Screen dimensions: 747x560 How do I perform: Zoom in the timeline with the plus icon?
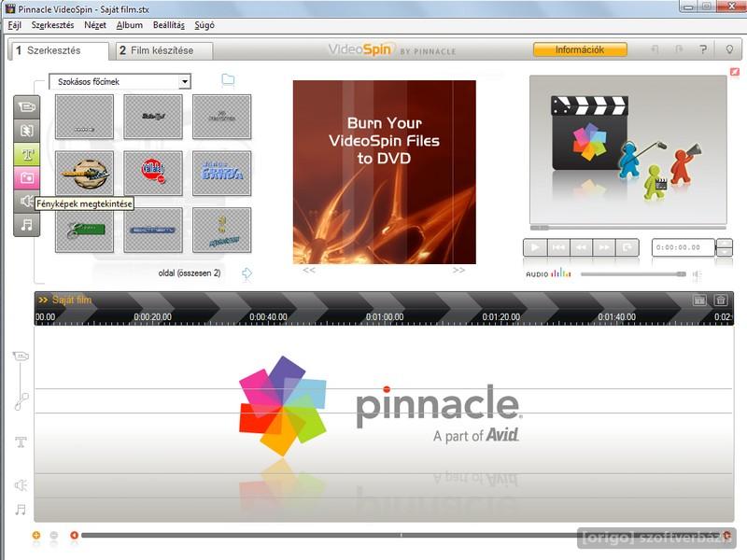pyautogui.click(x=36, y=535)
